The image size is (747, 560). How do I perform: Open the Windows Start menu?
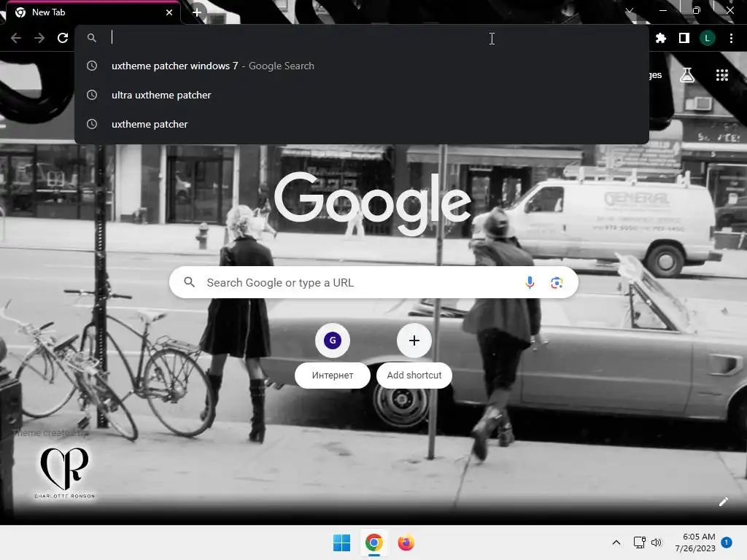pyautogui.click(x=341, y=542)
